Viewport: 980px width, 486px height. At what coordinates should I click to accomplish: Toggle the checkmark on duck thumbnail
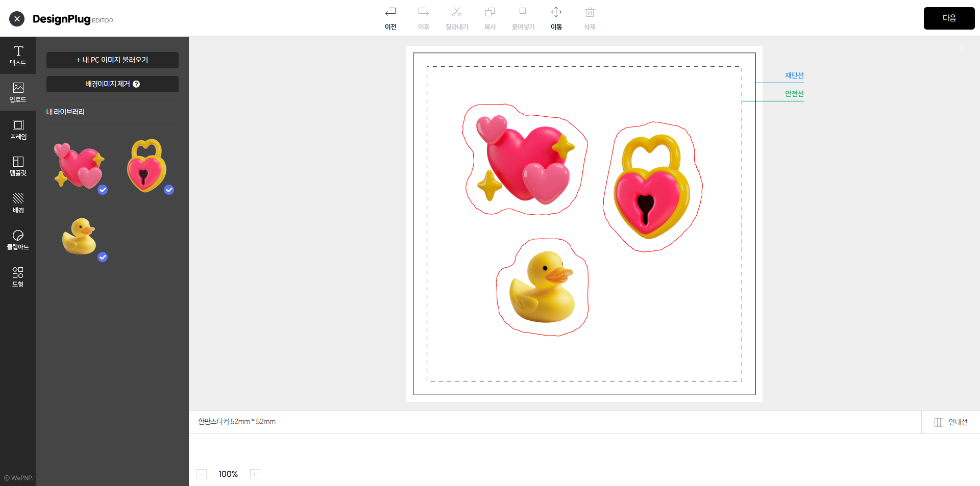click(x=103, y=257)
